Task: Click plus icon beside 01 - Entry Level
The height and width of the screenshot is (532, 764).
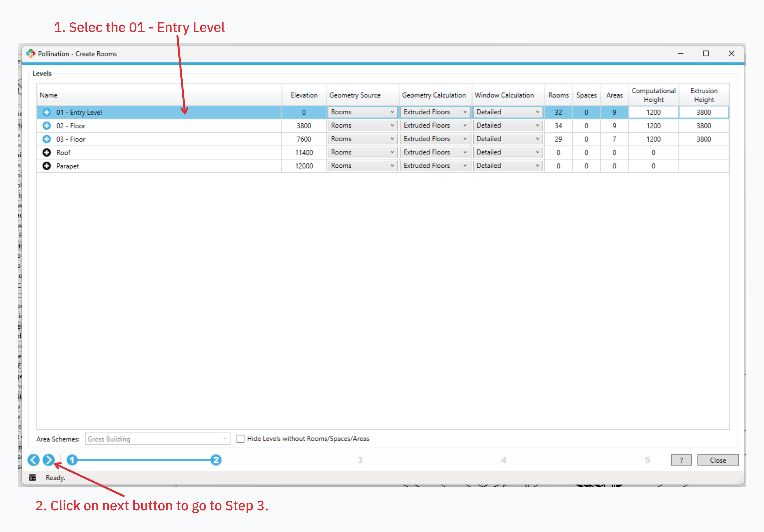Action: click(47, 112)
